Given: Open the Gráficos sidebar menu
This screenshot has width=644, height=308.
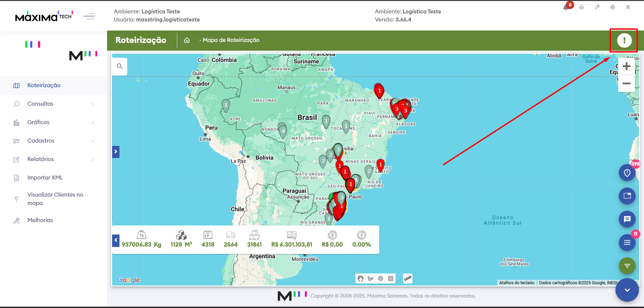Looking at the screenshot, I should 53,122.
